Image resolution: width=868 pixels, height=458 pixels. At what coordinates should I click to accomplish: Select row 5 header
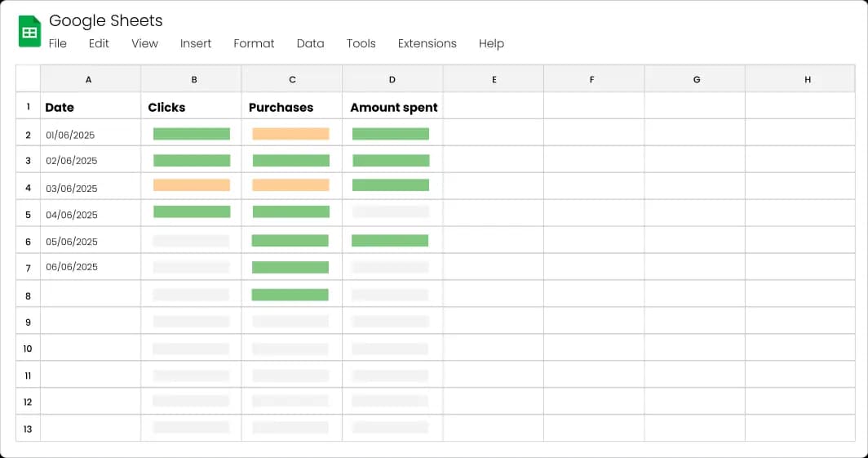(28, 215)
